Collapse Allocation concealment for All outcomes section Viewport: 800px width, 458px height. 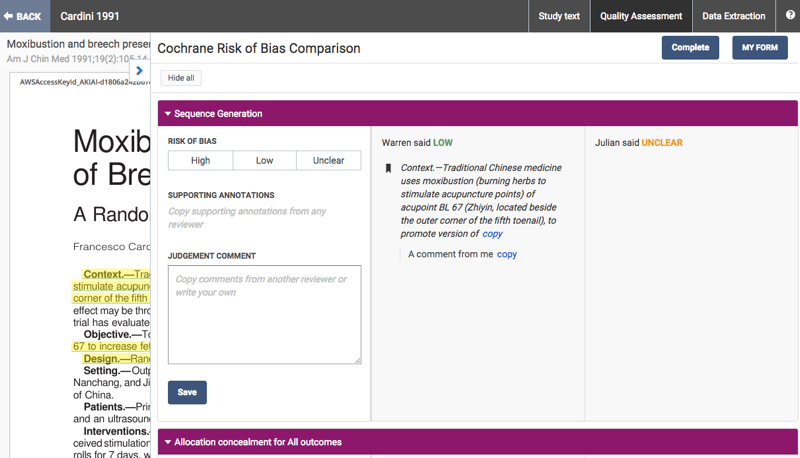[168, 442]
